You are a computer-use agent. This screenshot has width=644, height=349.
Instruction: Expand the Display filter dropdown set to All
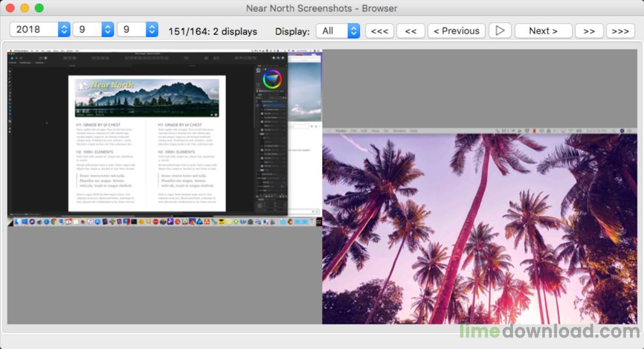point(337,31)
